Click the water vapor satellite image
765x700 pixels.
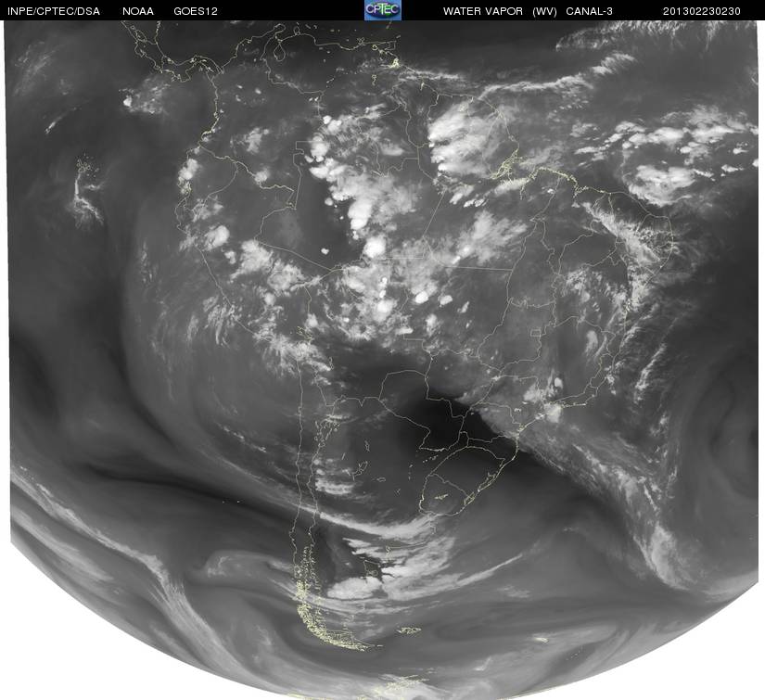[383, 360]
